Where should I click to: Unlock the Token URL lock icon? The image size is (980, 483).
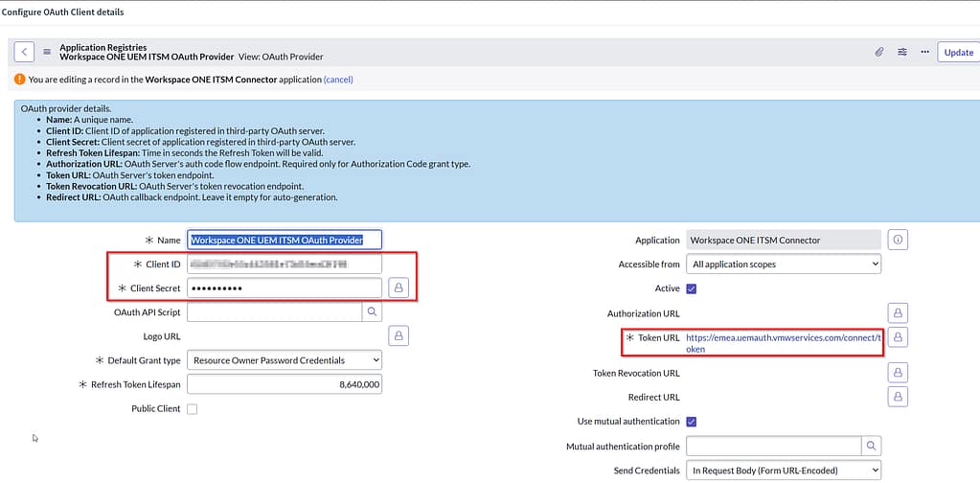tap(899, 336)
